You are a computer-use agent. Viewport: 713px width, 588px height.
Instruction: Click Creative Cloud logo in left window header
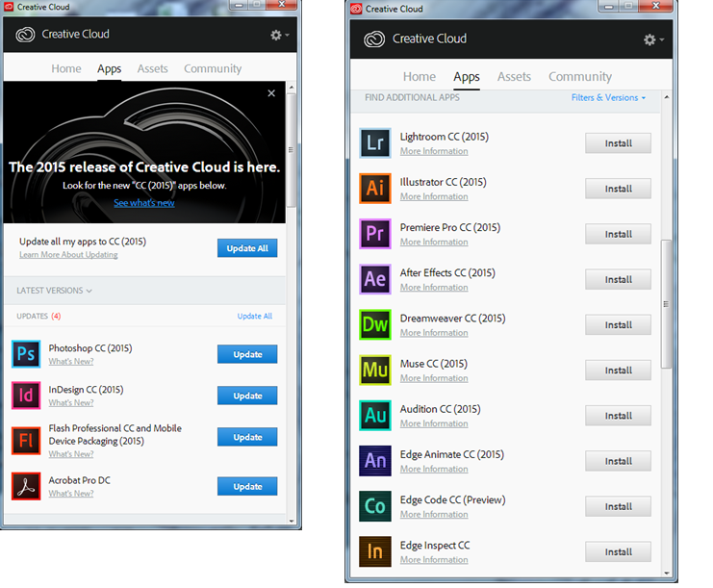coord(25,35)
